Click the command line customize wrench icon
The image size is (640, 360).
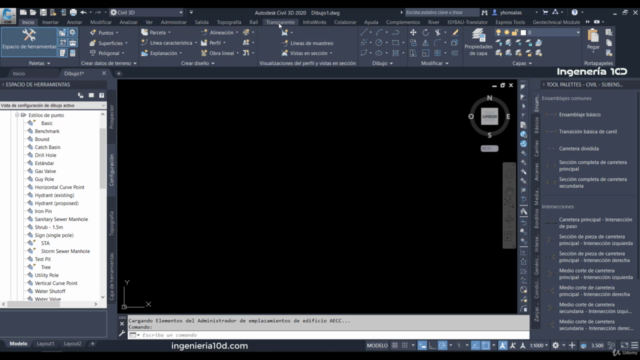122,333
